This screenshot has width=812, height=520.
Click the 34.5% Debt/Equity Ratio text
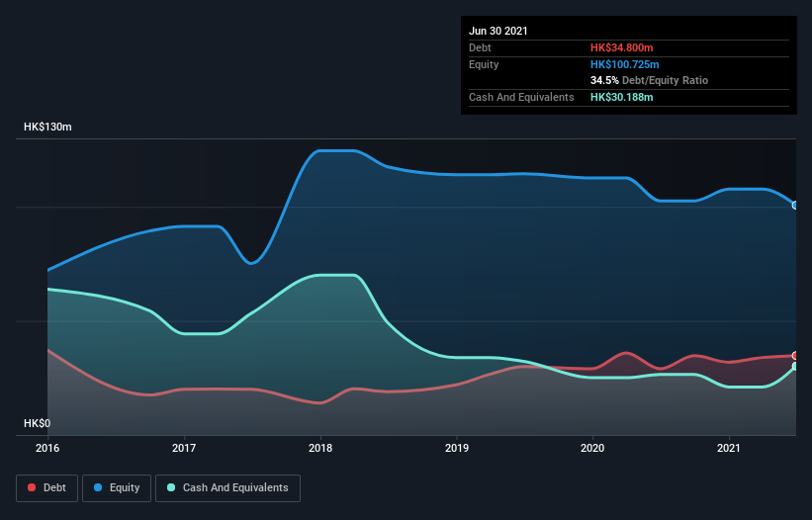pyautogui.click(x=650, y=80)
